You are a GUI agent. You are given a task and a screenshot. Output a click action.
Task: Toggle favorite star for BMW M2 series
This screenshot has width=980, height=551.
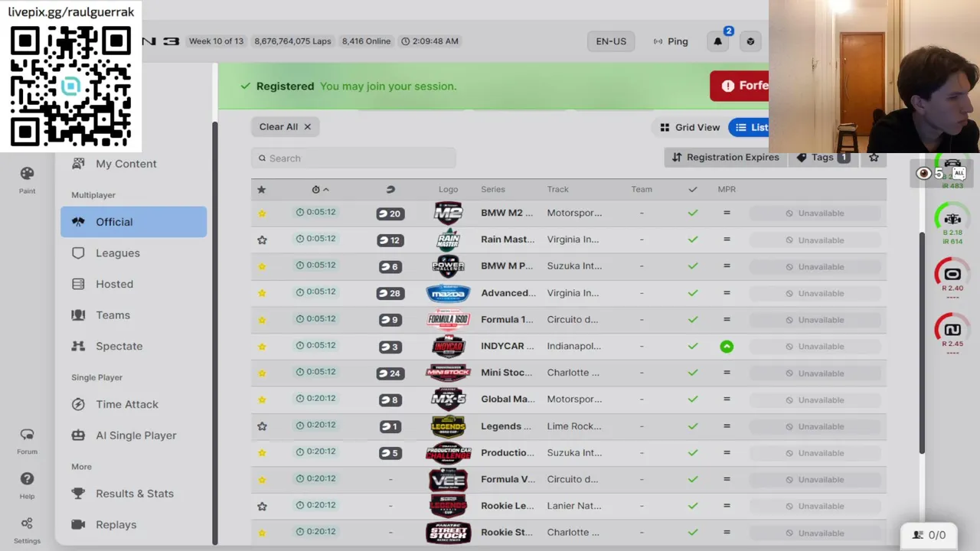(262, 214)
